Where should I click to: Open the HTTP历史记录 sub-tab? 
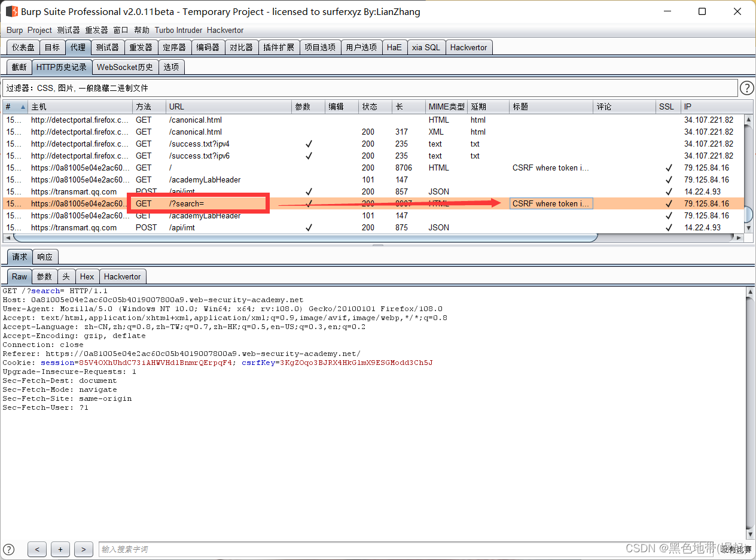click(62, 67)
